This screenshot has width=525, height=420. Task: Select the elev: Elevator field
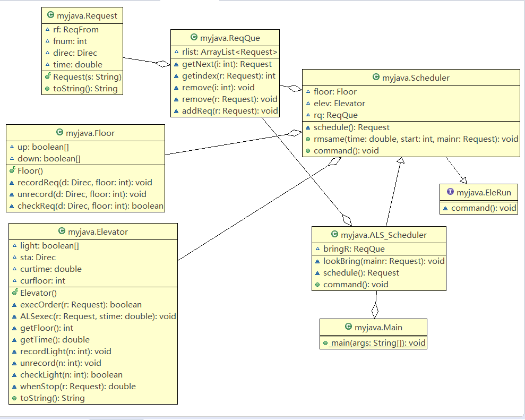(339, 104)
